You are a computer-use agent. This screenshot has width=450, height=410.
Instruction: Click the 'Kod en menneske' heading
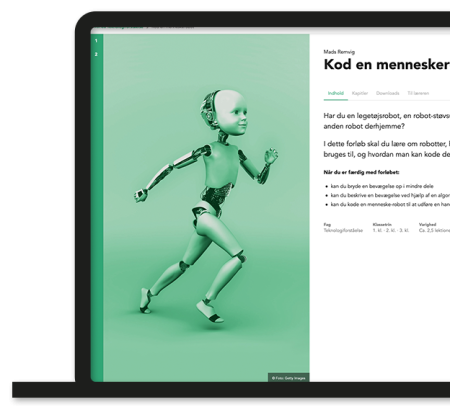click(387, 65)
